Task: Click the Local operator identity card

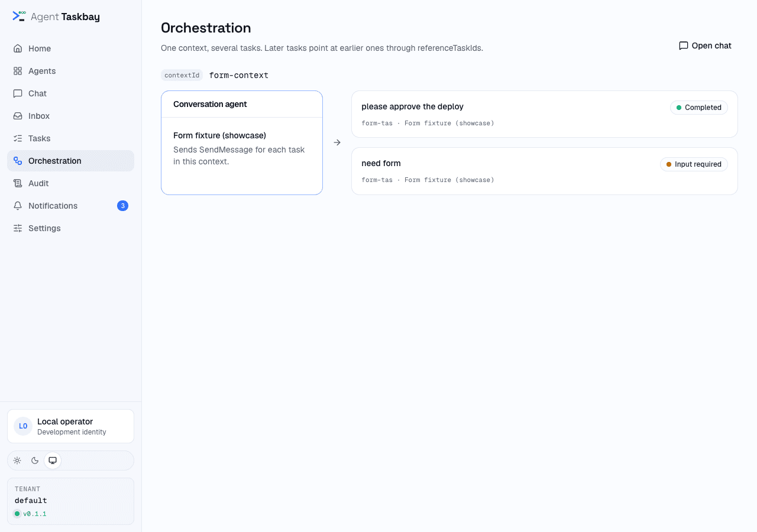Action: tap(70, 426)
